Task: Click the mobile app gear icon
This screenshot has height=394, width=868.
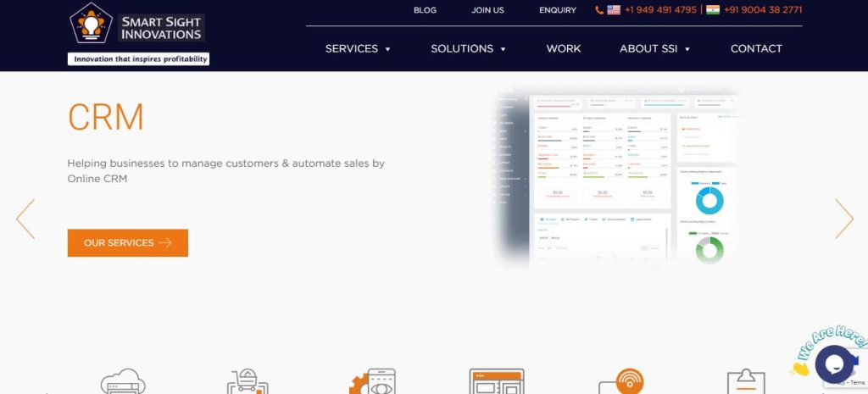Action: 372,381
